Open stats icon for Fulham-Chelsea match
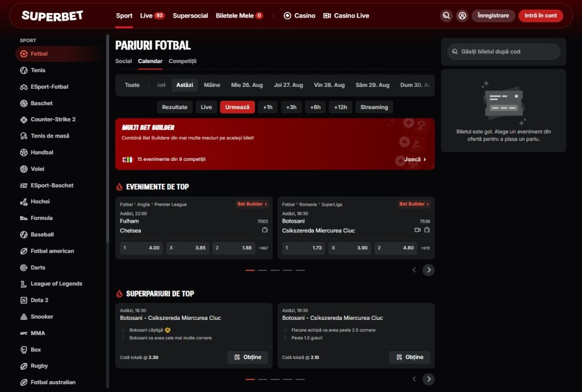This screenshot has width=582, height=392. pyautogui.click(x=265, y=230)
